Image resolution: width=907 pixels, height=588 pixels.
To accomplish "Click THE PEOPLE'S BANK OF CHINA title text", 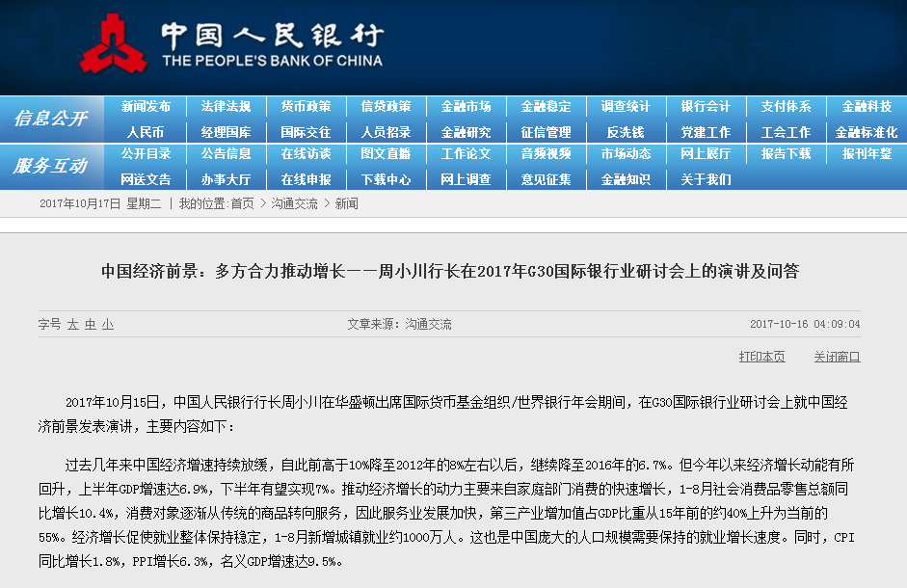I will [273, 61].
